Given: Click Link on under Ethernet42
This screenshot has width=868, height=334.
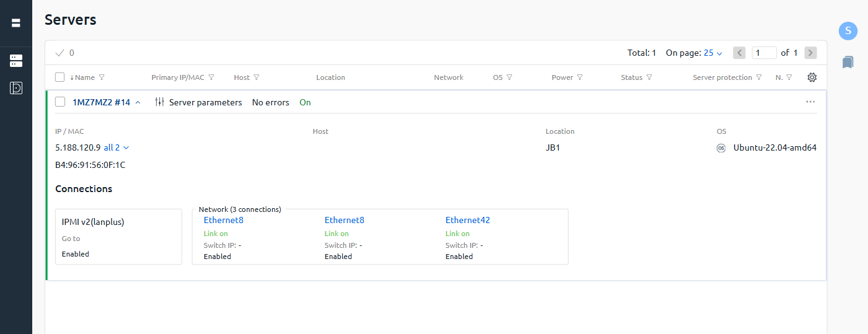Looking at the screenshot, I should (458, 234).
